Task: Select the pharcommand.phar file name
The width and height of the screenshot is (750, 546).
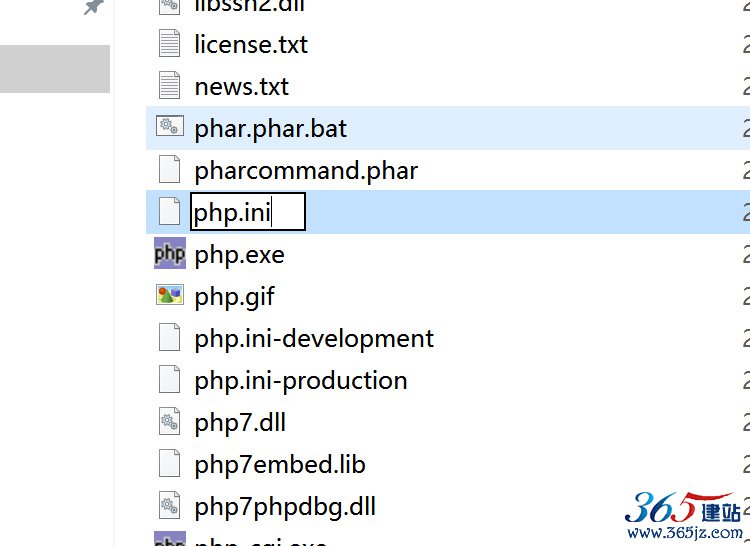Action: click(x=306, y=171)
